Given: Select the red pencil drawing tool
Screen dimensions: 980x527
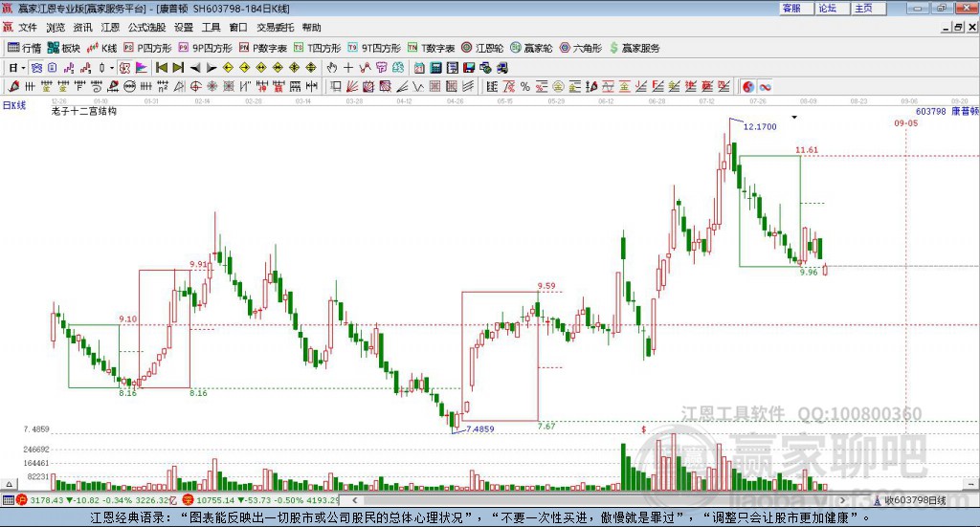Looking at the screenshot, I should click(13, 87).
